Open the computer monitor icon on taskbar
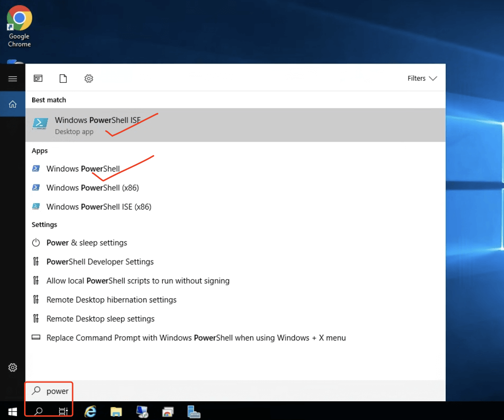This screenshot has height=420, width=504. [142, 412]
